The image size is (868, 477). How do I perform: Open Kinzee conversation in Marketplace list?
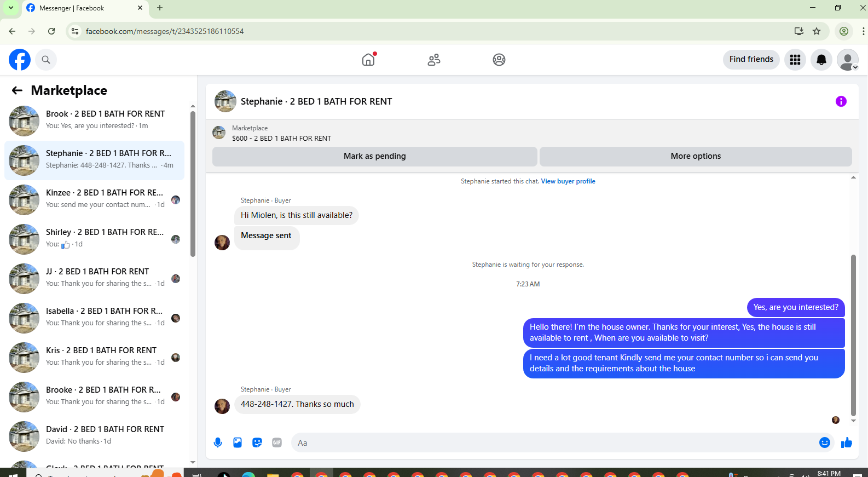point(94,199)
